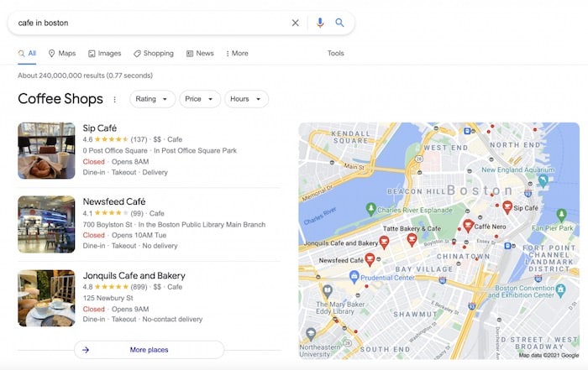Click the Jonquils Cafe and Bakery map pin
This screenshot has height=370, width=588.
pyautogui.click(x=384, y=242)
